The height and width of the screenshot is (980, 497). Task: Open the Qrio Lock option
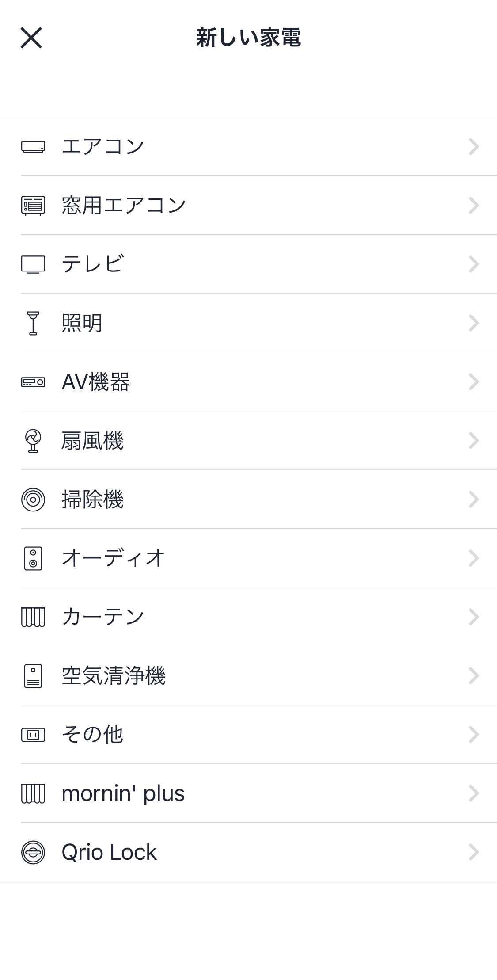[x=248, y=852]
